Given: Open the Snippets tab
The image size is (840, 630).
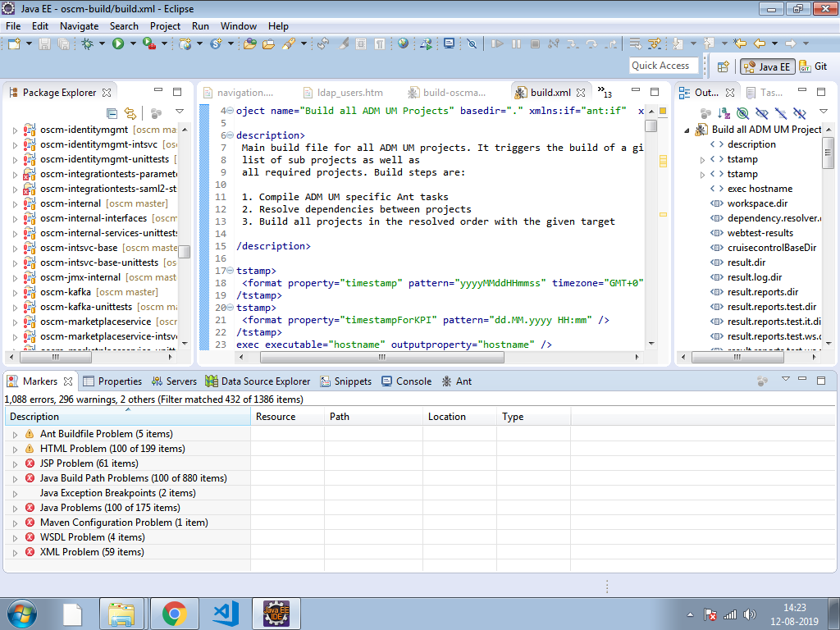Looking at the screenshot, I should pos(345,381).
